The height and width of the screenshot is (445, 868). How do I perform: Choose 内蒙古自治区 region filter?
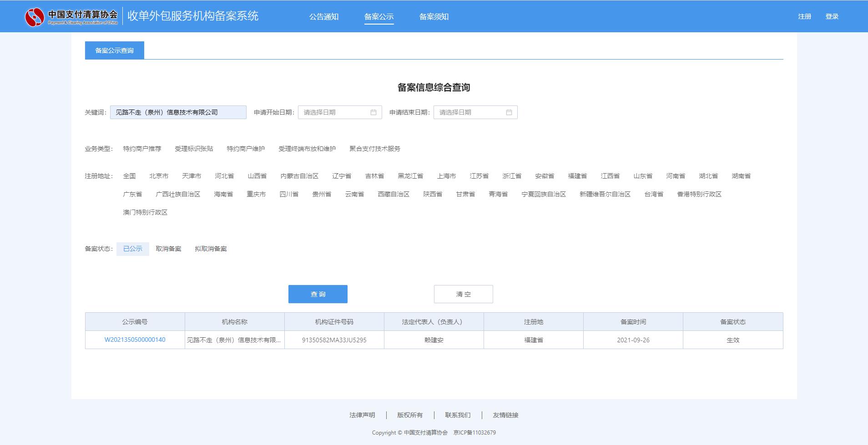[299, 176]
